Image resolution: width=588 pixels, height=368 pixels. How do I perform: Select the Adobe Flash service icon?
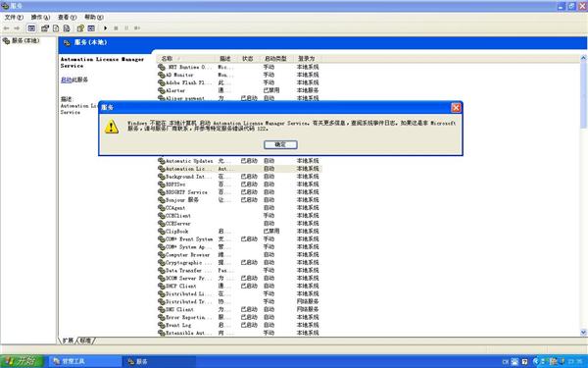[x=162, y=82]
